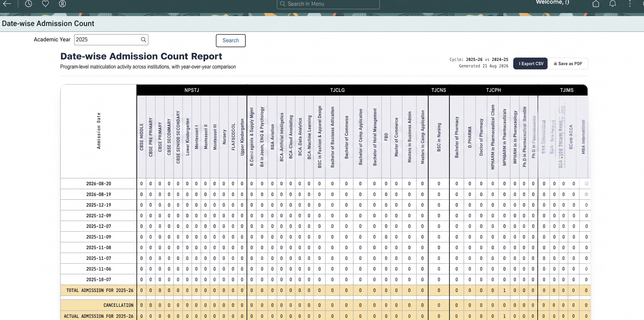Select the TJCPH institution header

[493, 90]
